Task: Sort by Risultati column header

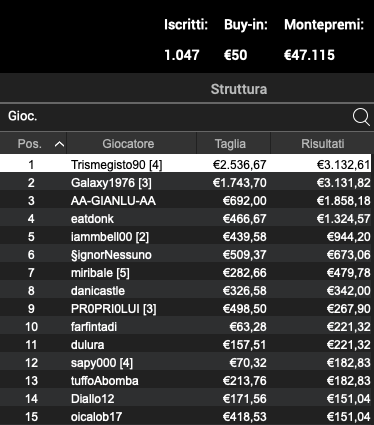Action: 322,144
